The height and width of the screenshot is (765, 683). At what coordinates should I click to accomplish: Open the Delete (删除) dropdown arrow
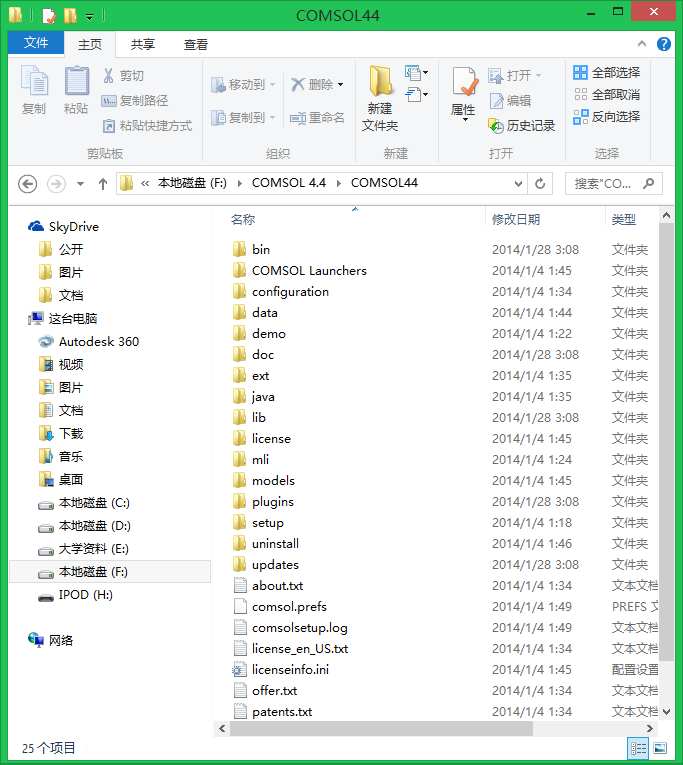[x=340, y=85]
